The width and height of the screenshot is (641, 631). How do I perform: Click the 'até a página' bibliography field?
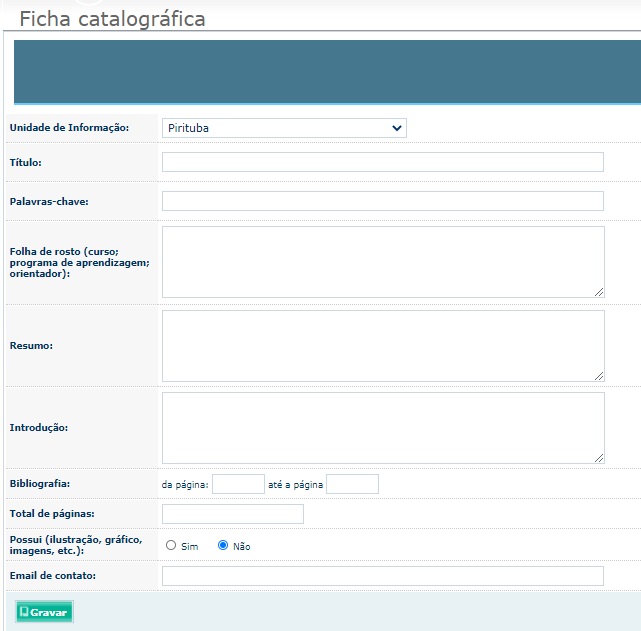(x=352, y=484)
